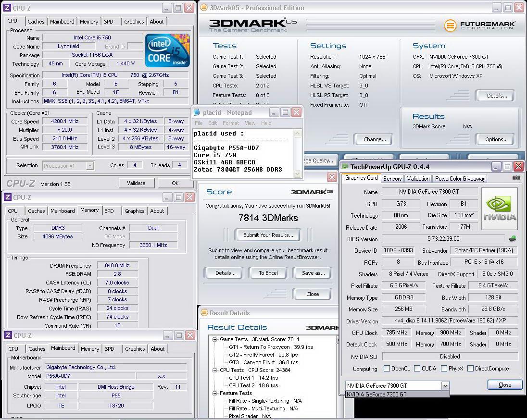Click the Driver Version field in GPU-Z
The width and height of the screenshot is (527, 420).
coord(450,321)
